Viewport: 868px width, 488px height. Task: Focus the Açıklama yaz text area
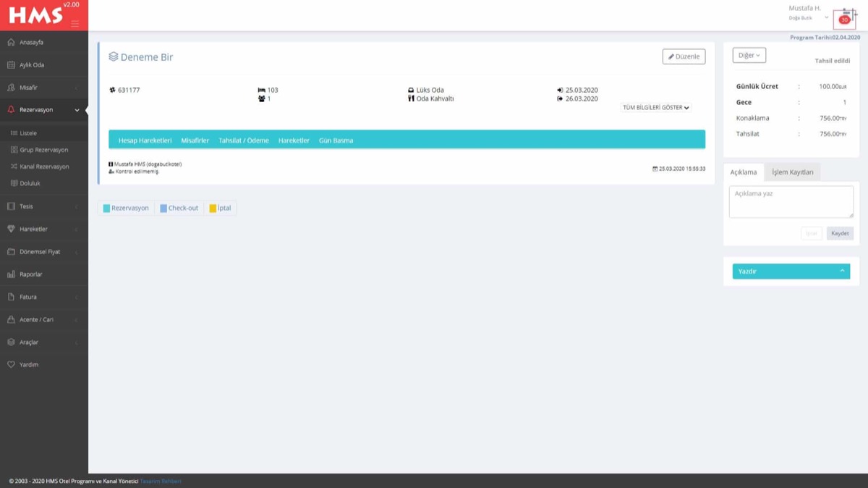pyautogui.click(x=791, y=202)
